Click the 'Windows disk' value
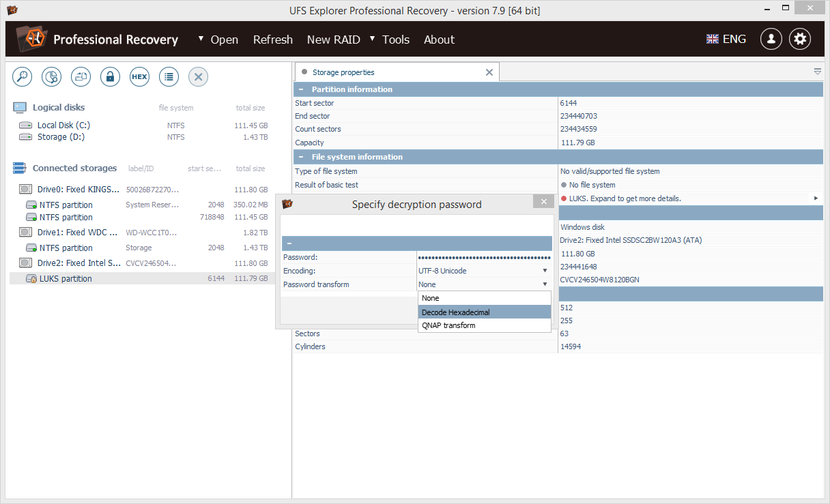This screenshot has width=830, height=504. pos(582,227)
